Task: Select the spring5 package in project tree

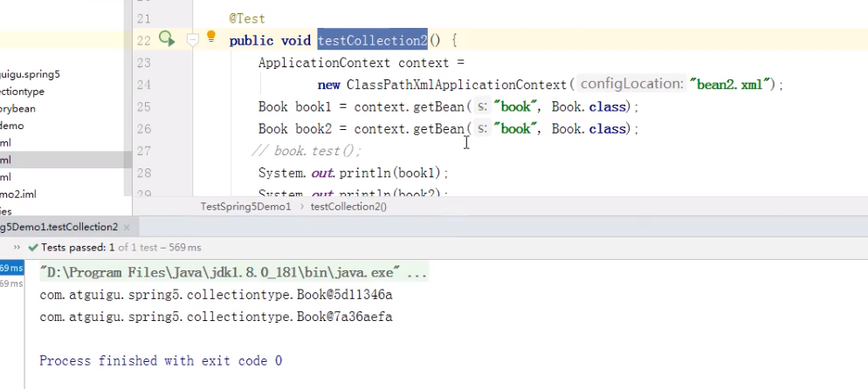Action: click(x=30, y=74)
